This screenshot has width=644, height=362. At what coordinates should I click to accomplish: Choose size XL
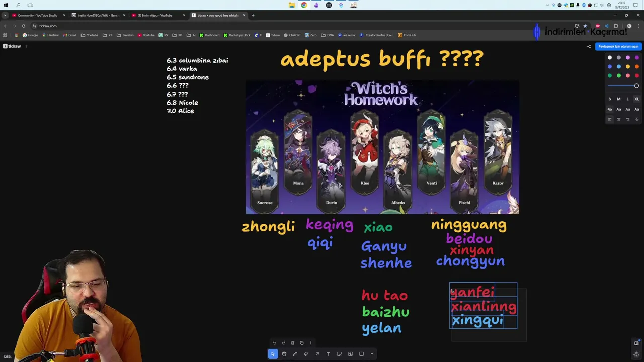[x=636, y=99]
